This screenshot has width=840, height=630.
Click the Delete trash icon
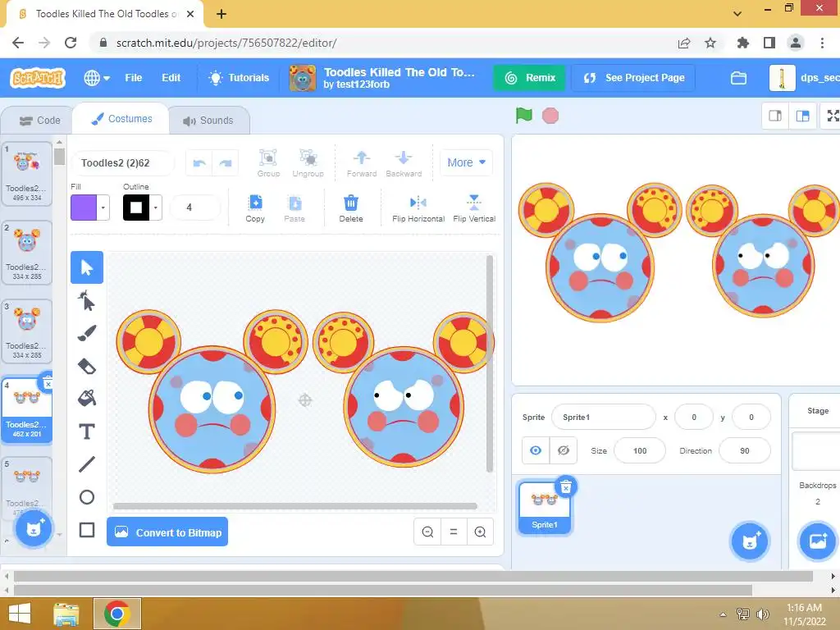351,208
